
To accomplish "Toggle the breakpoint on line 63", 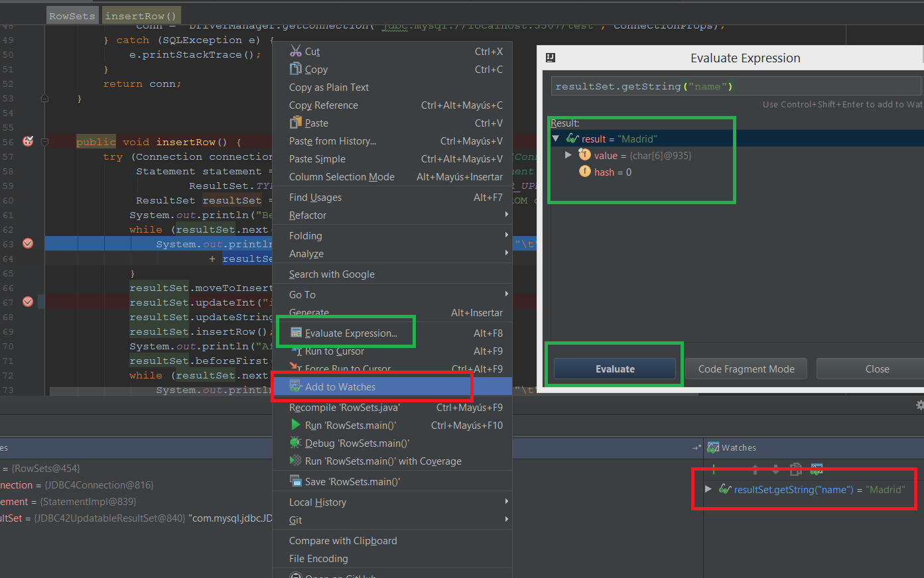I will (x=28, y=243).
